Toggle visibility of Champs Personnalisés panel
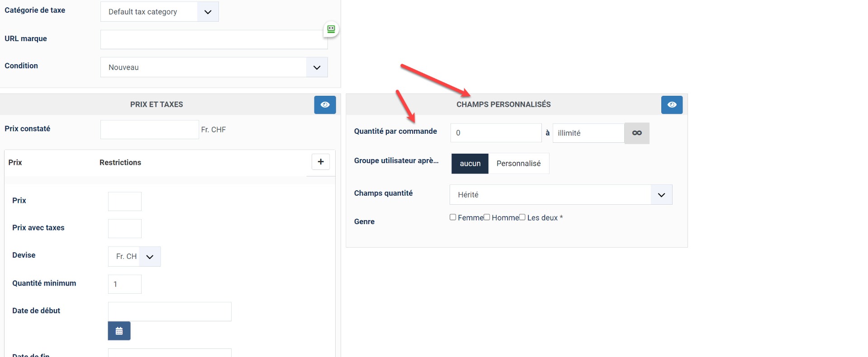The height and width of the screenshot is (357, 868). 672,105
